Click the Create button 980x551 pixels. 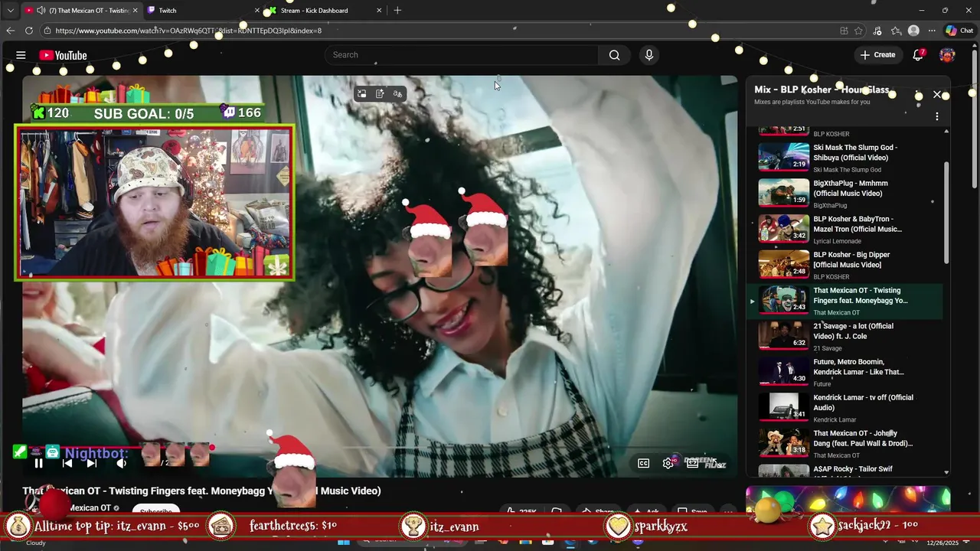pyautogui.click(x=877, y=55)
